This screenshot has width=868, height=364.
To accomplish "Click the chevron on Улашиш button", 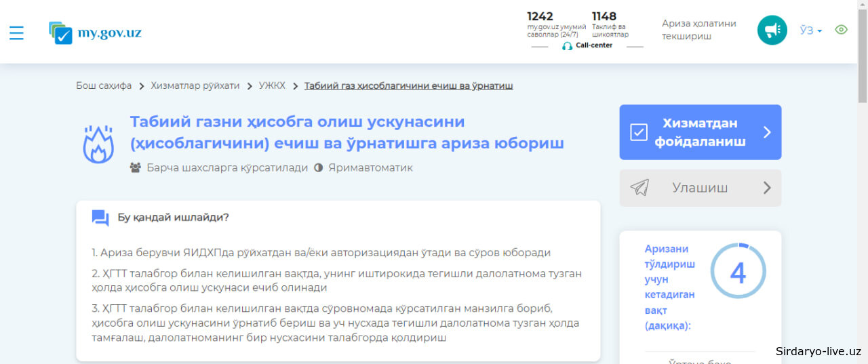I will pyautogui.click(x=767, y=188).
